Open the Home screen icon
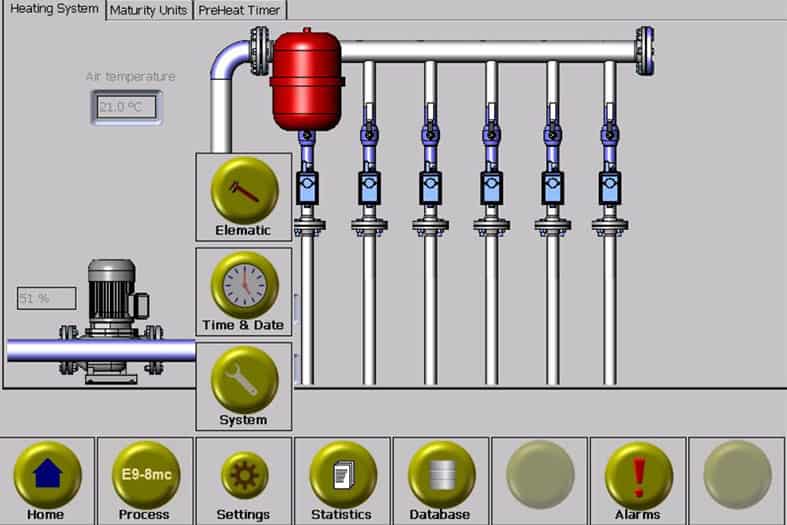 (46, 474)
